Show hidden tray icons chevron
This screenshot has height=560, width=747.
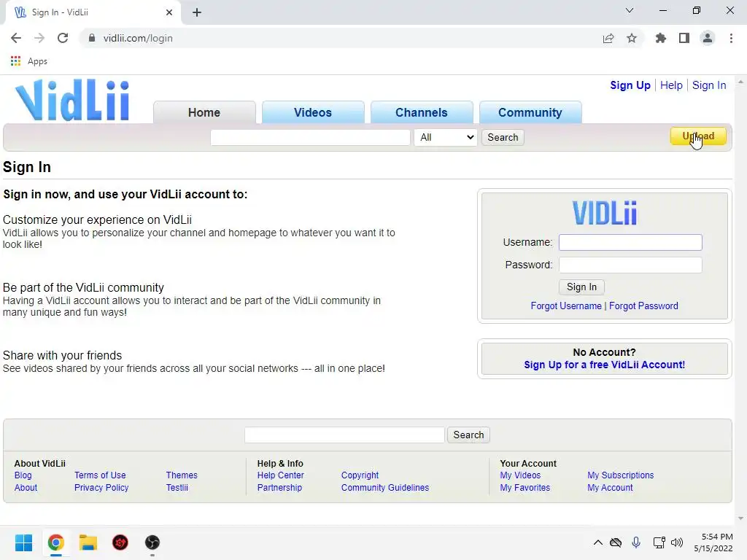[598, 542]
